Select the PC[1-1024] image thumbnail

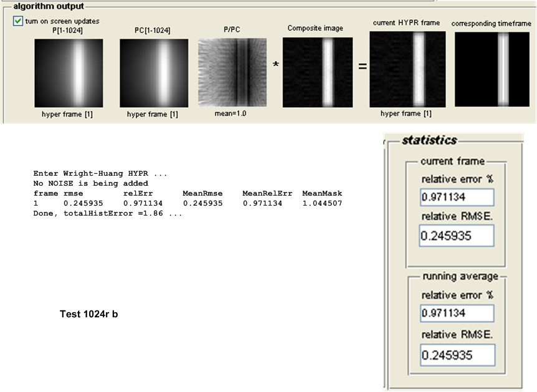[153, 73]
